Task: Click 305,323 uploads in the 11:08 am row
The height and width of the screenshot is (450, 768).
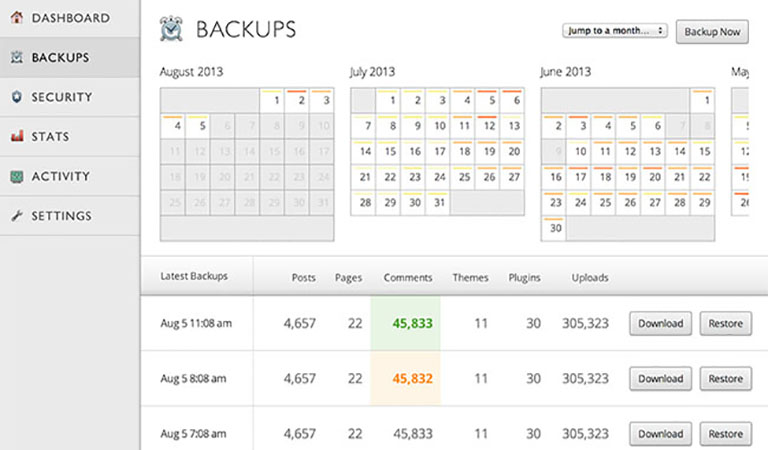Action: (585, 323)
